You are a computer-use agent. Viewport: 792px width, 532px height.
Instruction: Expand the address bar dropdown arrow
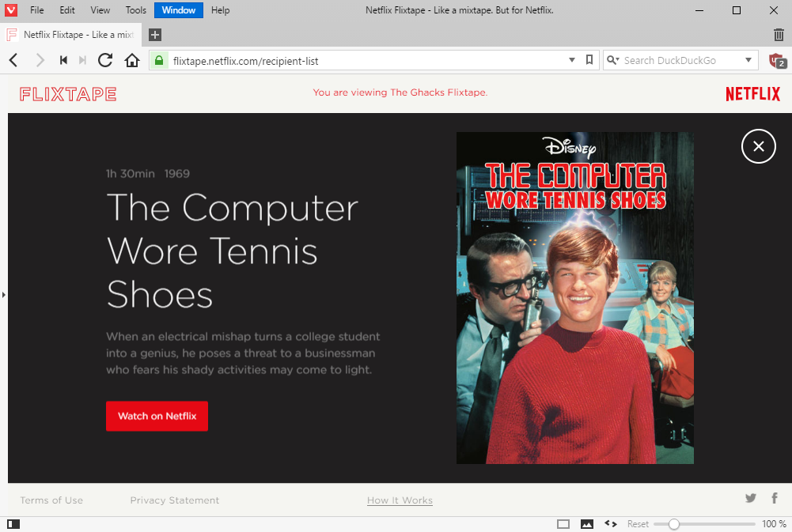(x=572, y=60)
